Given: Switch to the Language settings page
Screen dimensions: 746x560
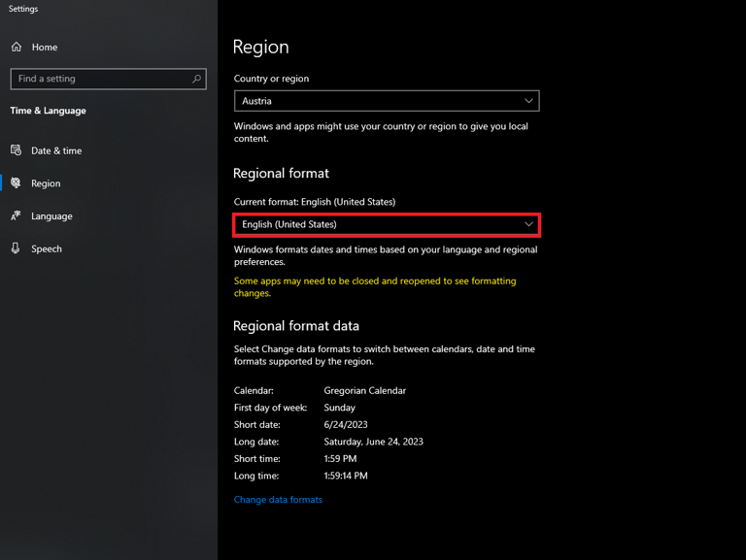Looking at the screenshot, I should [51, 216].
